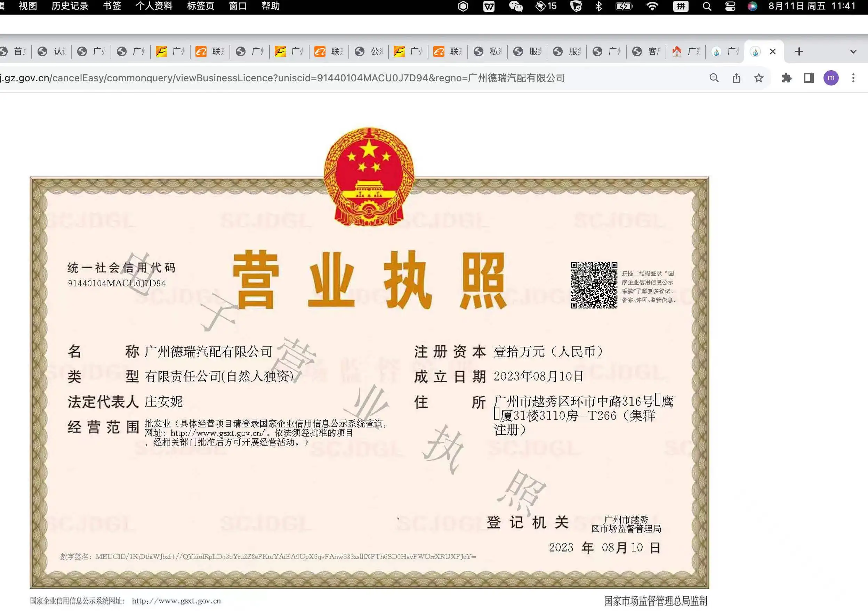Click the share page icon
This screenshot has width=868, height=611.
[x=736, y=78]
